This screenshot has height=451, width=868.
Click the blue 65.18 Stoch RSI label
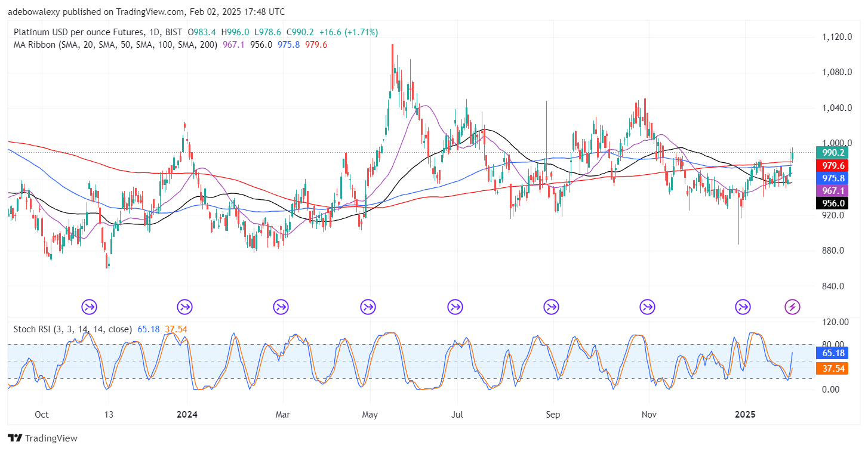coord(833,353)
